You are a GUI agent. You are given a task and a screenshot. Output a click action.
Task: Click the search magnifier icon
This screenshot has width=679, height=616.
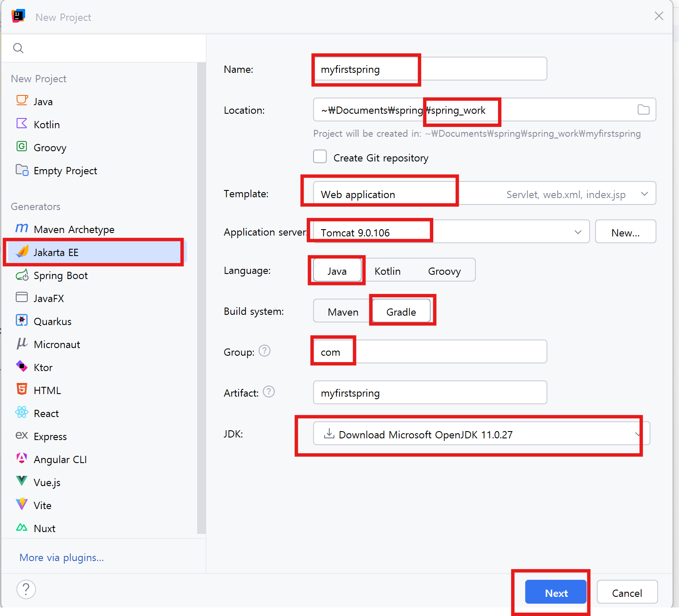pyautogui.click(x=18, y=48)
